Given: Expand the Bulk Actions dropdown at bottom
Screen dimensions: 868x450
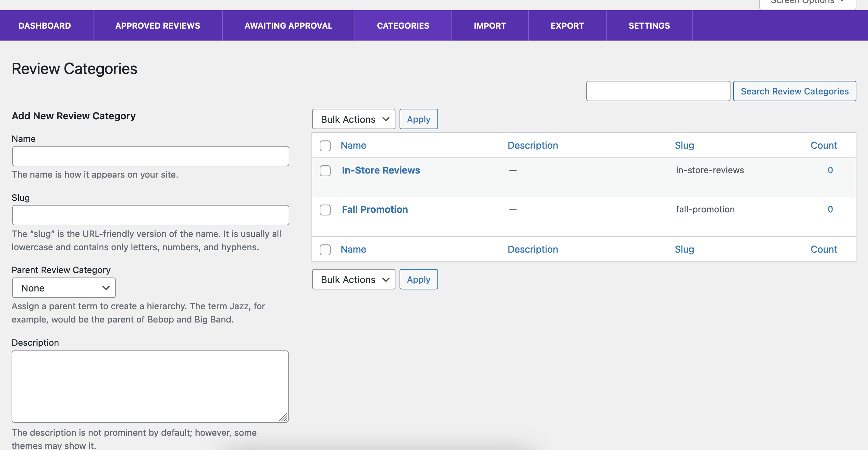Looking at the screenshot, I should [x=352, y=279].
